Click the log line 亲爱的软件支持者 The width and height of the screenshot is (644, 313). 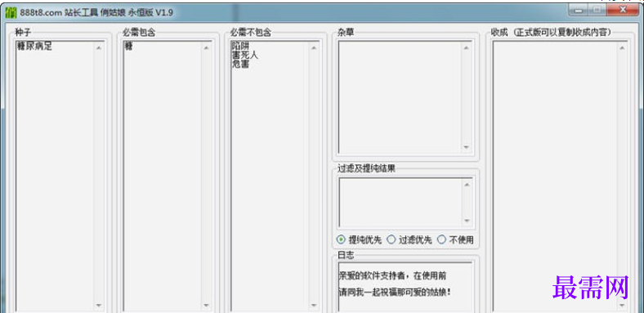(392, 276)
